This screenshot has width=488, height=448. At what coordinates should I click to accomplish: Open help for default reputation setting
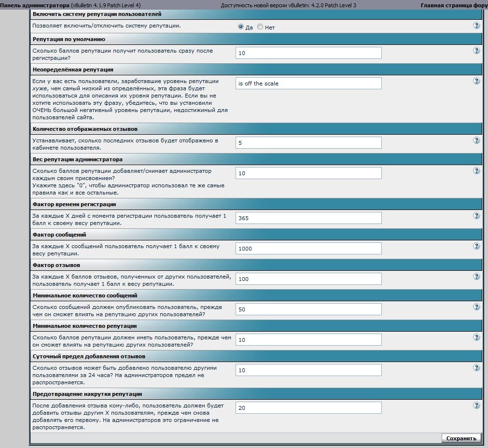[476, 51]
